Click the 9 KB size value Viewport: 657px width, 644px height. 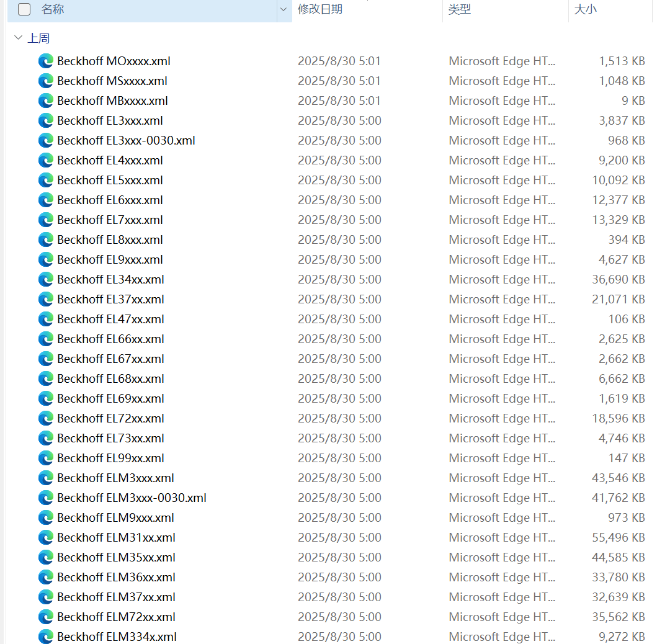coord(633,101)
